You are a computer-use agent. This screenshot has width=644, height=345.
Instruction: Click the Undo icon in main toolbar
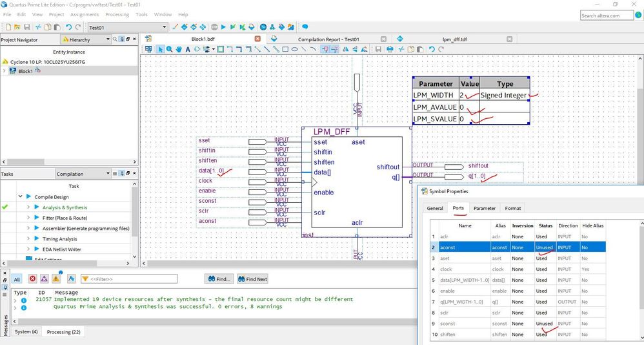tap(68, 27)
